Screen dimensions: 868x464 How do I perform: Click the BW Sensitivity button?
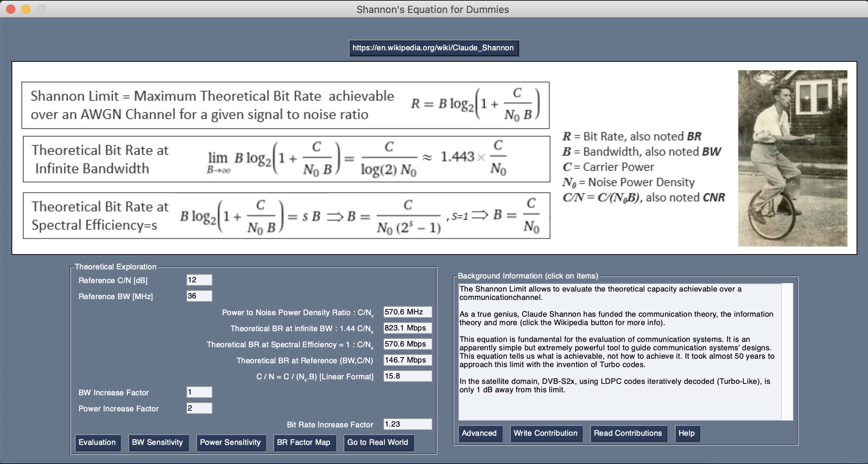click(158, 442)
